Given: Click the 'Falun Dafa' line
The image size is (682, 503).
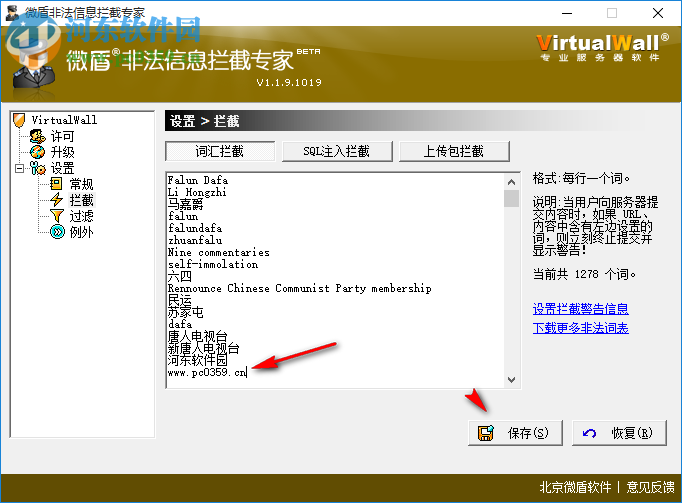Looking at the screenshot, I should 198,180.
